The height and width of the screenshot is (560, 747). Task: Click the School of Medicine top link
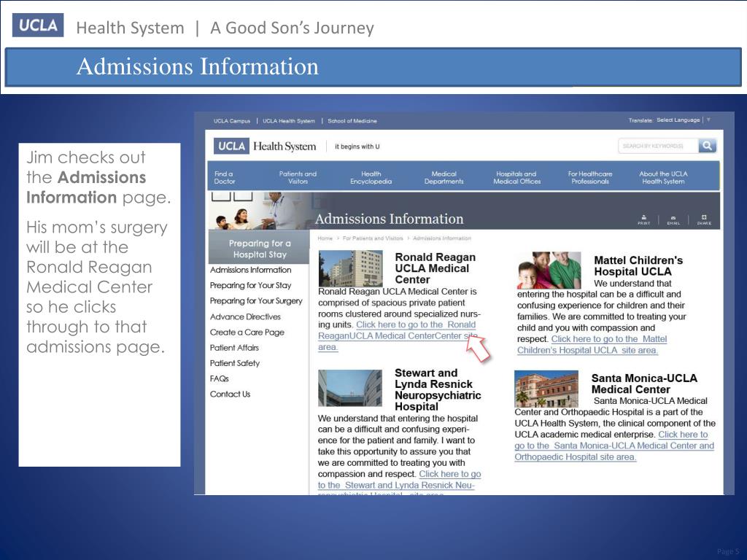[x=352, y=121]
